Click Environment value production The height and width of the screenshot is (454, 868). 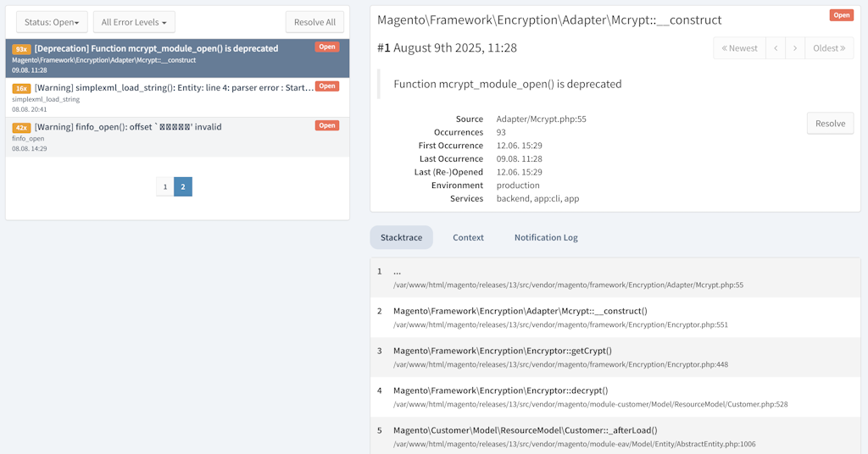click(518, 185)
